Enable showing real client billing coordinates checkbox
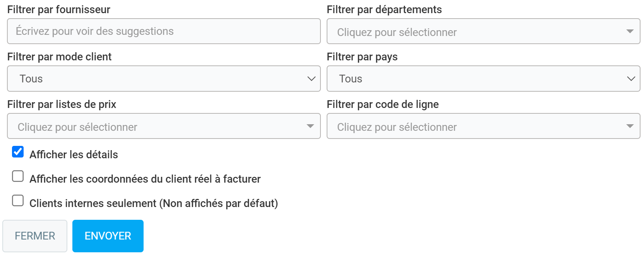The width and height of the screenshot is (644, 255). tap(18, 176)
